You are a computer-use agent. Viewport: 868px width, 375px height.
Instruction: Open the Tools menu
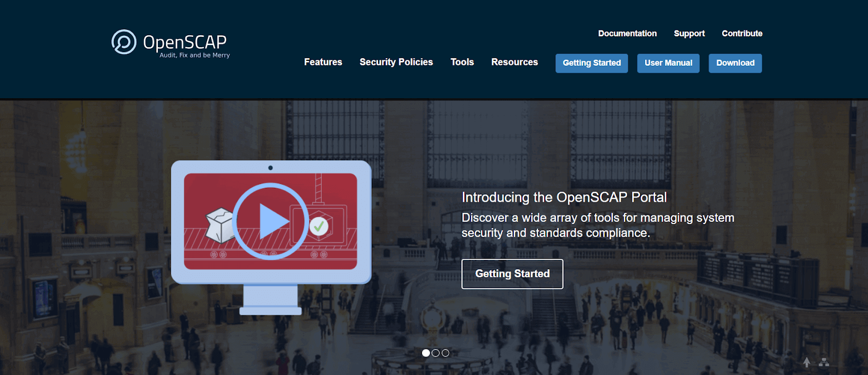point(462,62)
